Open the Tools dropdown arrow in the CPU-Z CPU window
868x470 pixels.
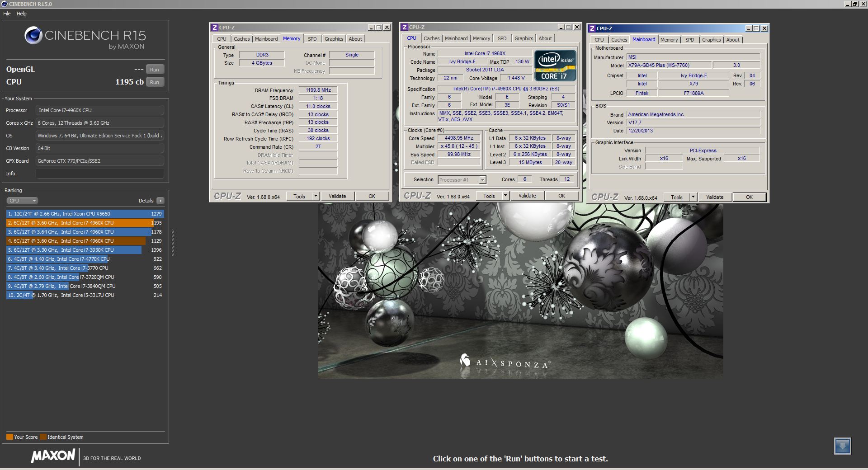pos(506,196)
